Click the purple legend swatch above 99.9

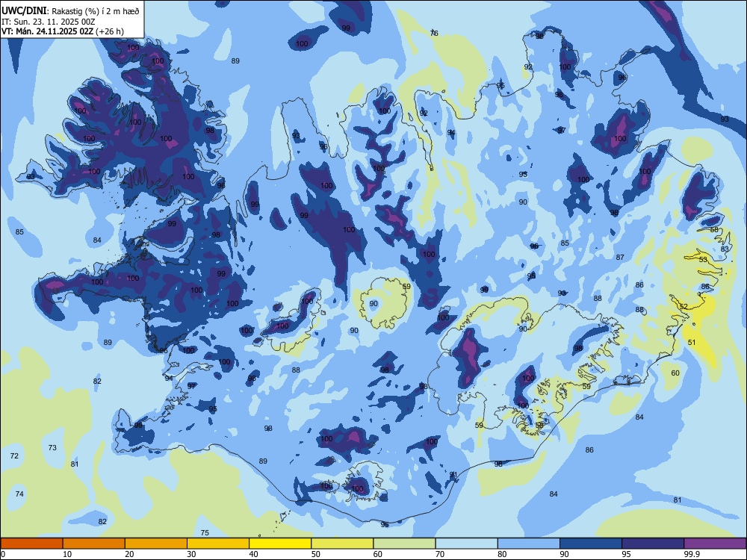click(x=715, y=544)
